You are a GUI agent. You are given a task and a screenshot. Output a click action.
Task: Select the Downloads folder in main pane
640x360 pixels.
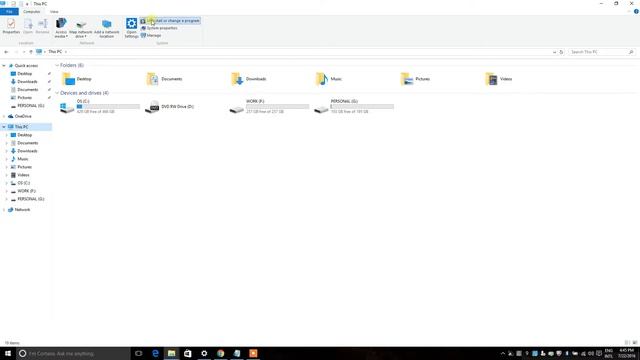[x=249, y=79]
